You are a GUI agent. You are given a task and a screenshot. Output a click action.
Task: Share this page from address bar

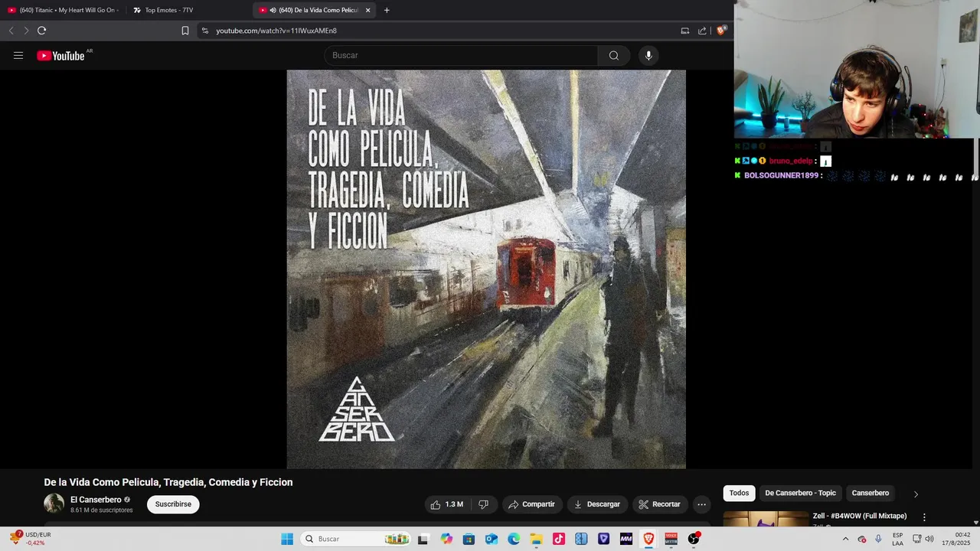tap(702, 31)
